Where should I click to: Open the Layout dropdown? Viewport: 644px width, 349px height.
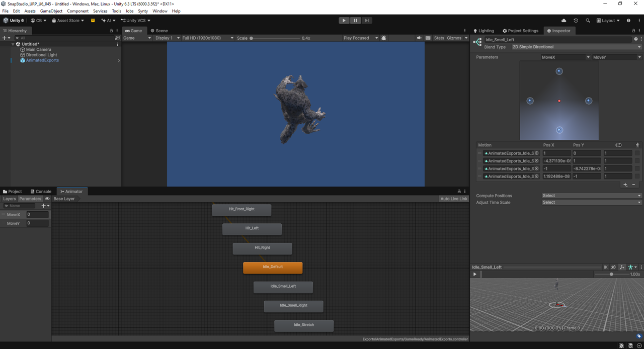(x=608, y=21)
